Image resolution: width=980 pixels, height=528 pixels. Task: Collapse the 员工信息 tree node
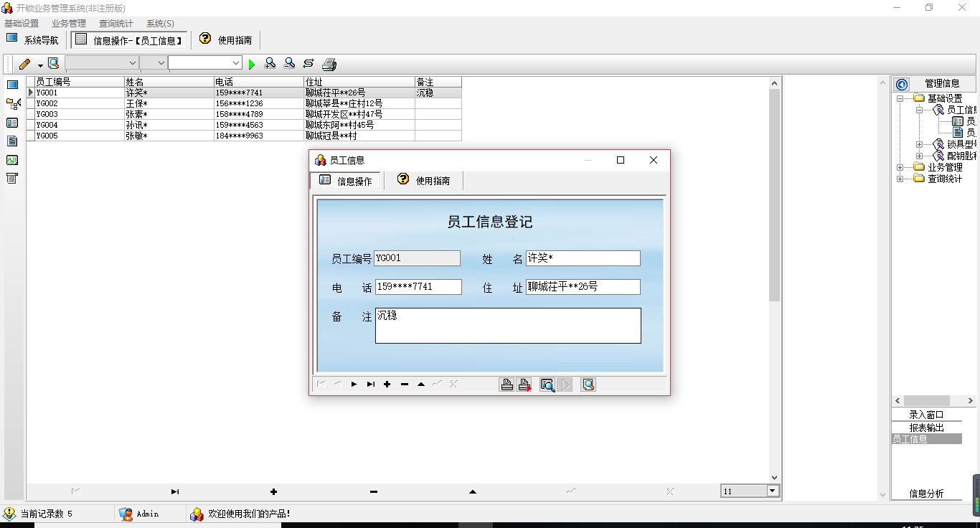coord(920,110)
